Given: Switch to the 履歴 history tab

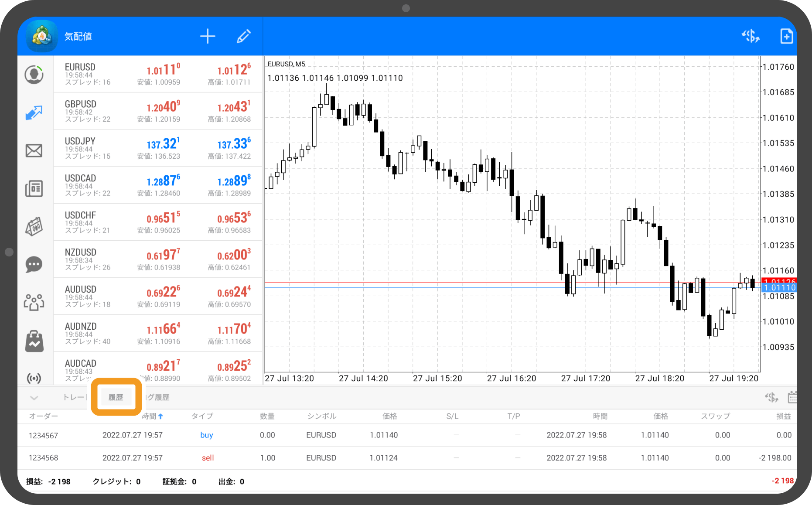Looking at the screenshot, I should (116, 397).
